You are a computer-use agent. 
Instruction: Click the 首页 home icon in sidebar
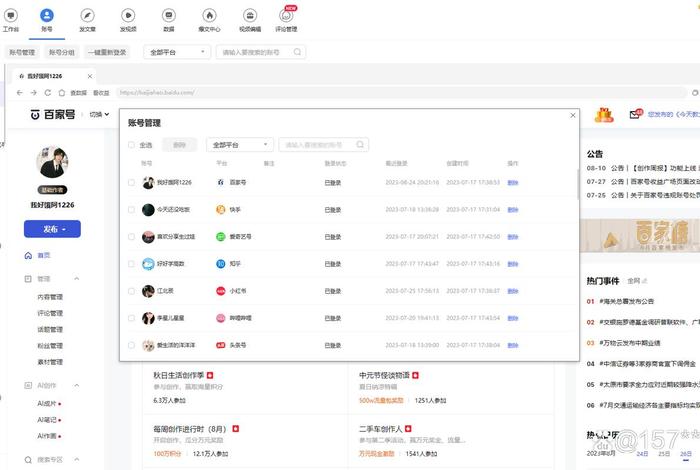click(28, 255)
